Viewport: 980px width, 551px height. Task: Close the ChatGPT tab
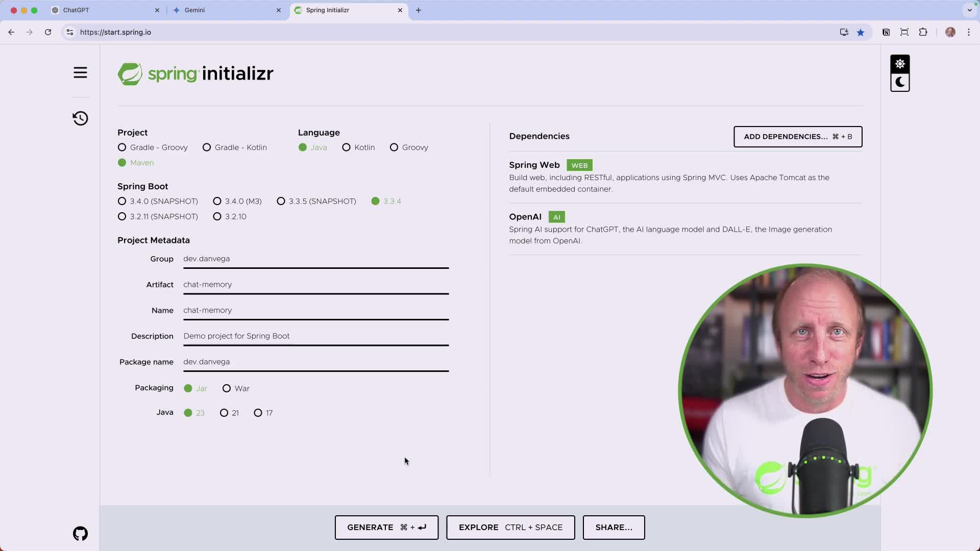click(157, 10)
